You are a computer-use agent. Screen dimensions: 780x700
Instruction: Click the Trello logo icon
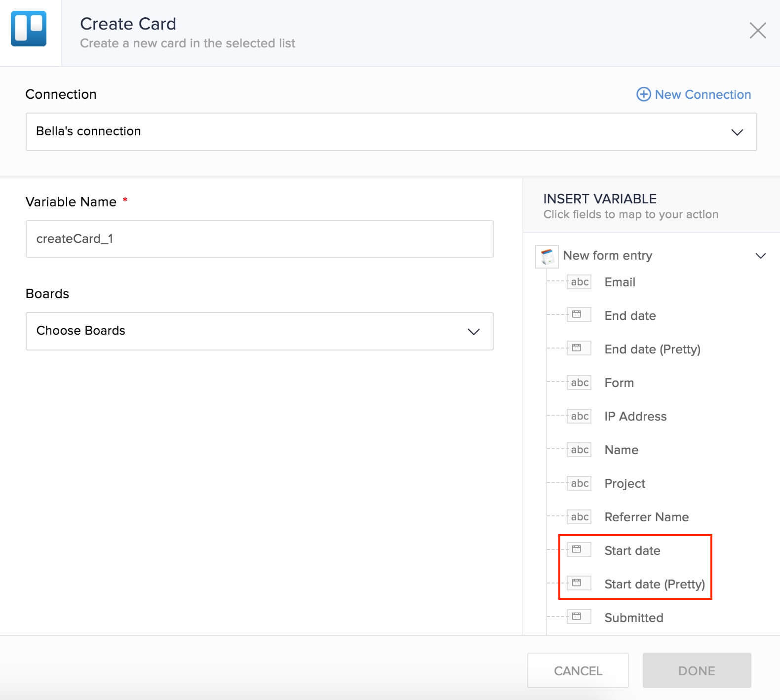[29, 29]
